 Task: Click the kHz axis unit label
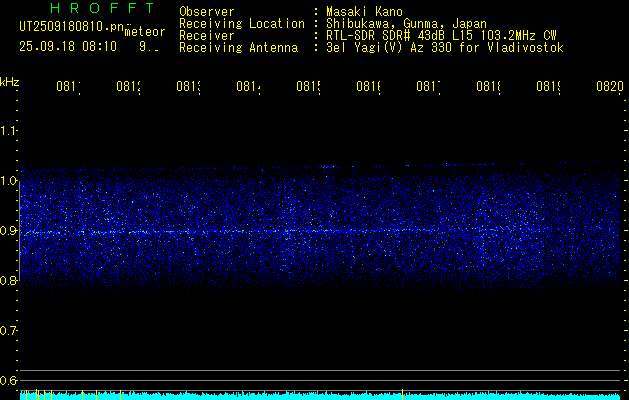10,81
